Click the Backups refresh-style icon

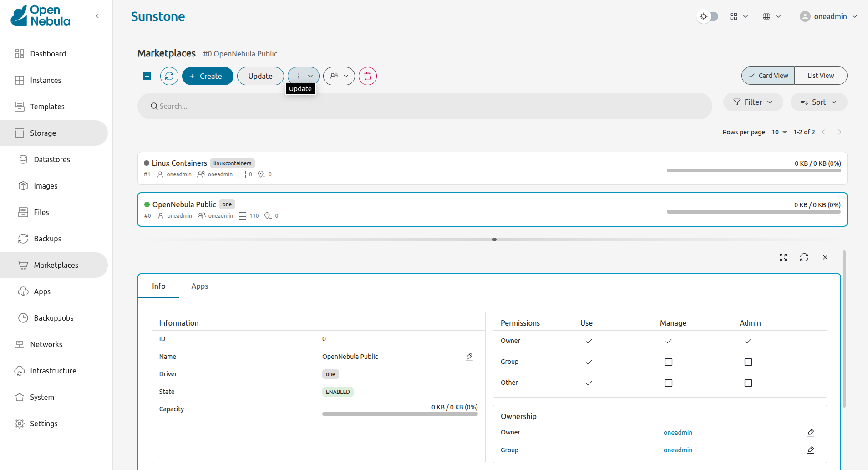23,239
